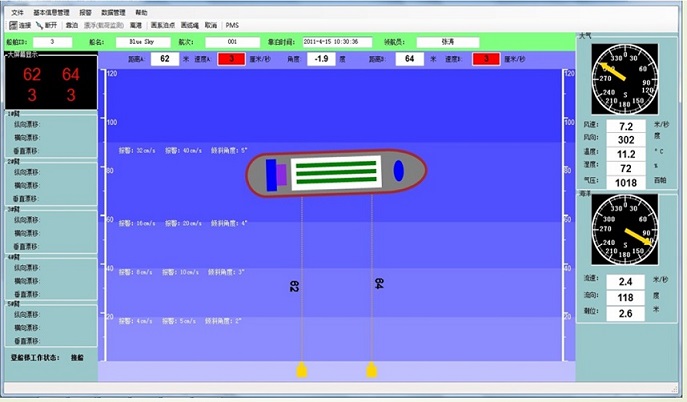Viewport: 687px width, 402px height.
Task: Click the ocean current compass gauge
Action: 625,231
